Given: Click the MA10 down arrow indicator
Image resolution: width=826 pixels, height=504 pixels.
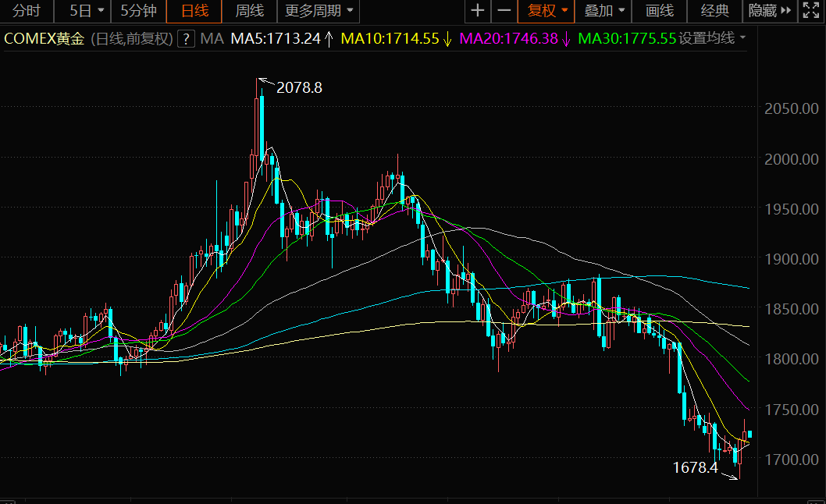Looking at the screenshot, I should pyautogui.click(x=447, y=39).
